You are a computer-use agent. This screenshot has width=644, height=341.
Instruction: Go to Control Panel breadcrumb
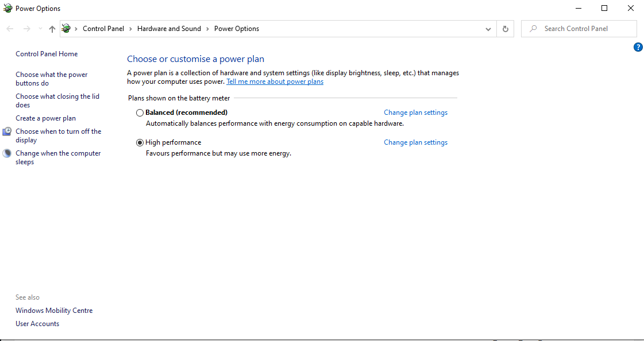103,29
